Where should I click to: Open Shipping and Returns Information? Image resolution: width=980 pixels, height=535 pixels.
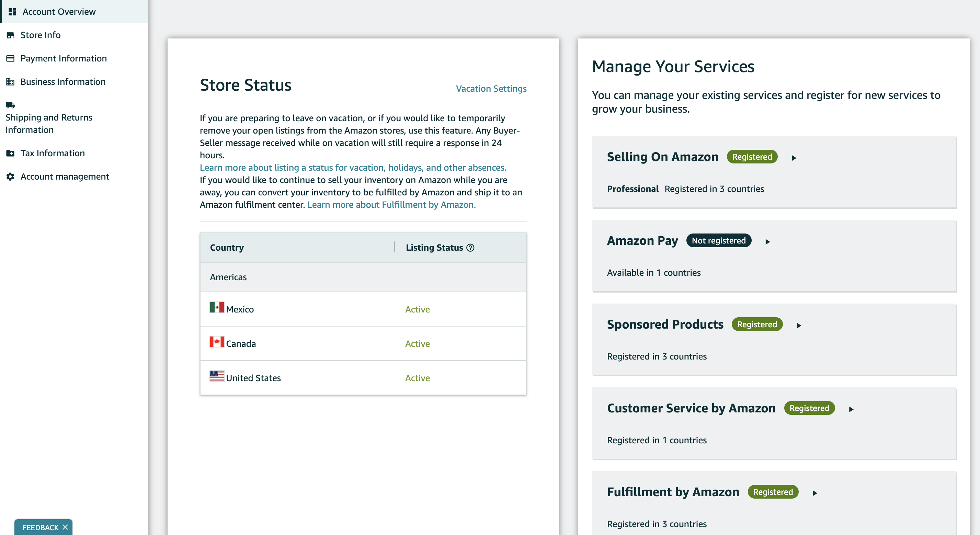(x=74, y=117)
